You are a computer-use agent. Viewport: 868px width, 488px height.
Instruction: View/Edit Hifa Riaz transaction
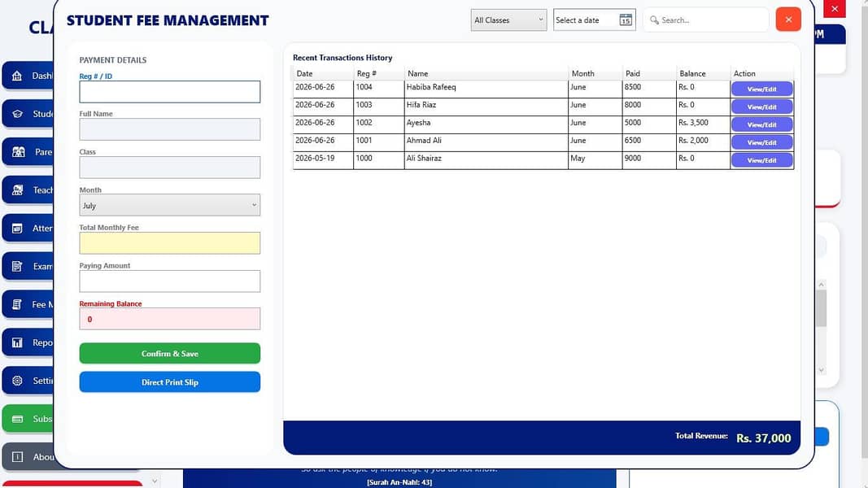(761, 107)
